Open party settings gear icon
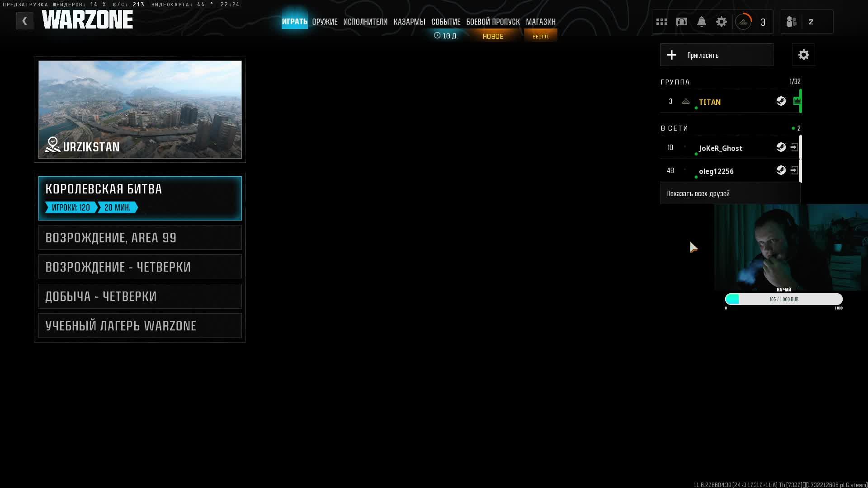Viewport: 868px width, 488px height. tap(803, 55)
